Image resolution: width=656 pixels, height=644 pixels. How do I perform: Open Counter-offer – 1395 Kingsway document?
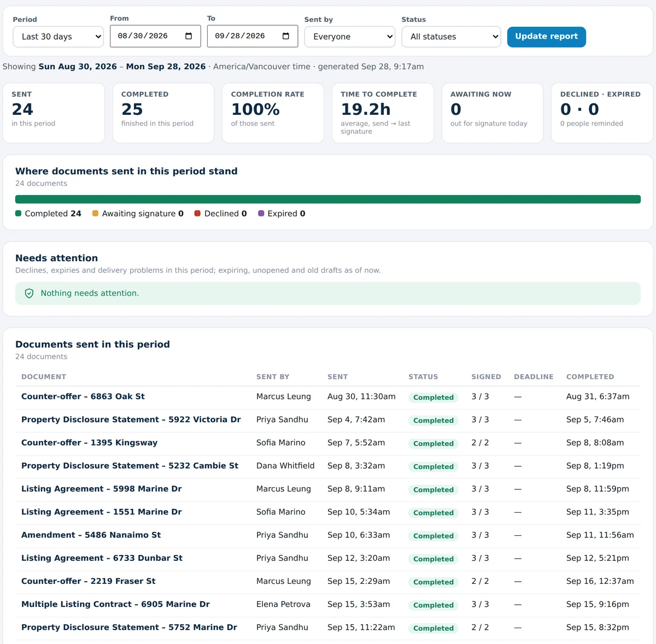(89, 443)
